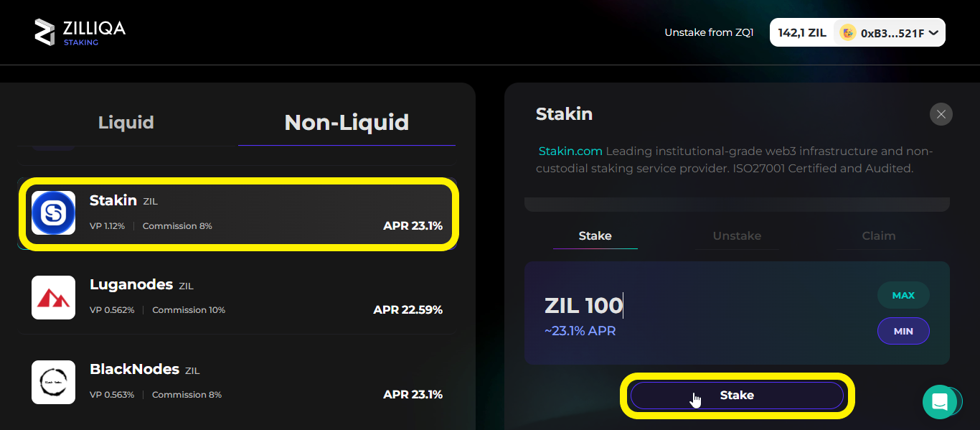Select the Non-Liquid tab
Image resolution: width=980 pixels, height=430 pixels.
tap(347, 122)
